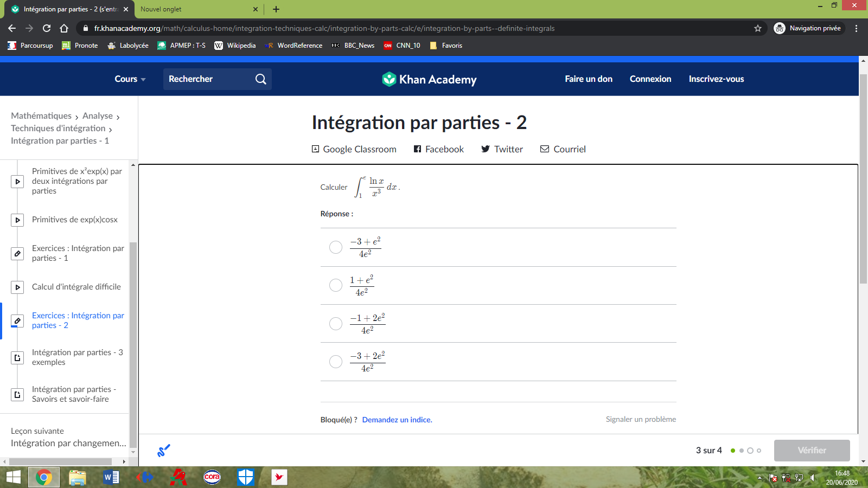The width and height of the screenshot is (868, 488).
Task: Click the search magnifier icon
Action: point(260,79)
